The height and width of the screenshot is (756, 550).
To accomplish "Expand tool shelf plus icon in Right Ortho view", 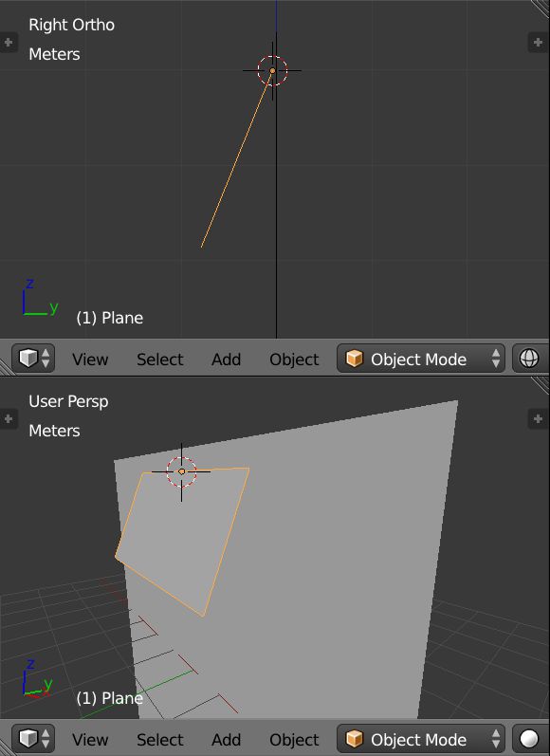I will [x=9, y=43].
